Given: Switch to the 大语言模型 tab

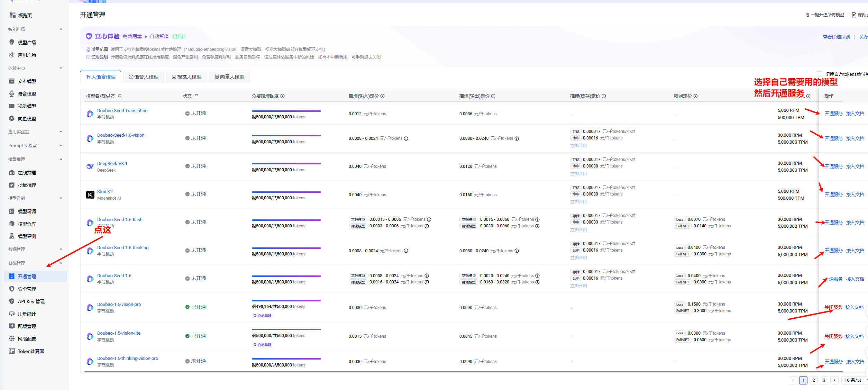Looking at the screenshot, I should tap(101, 77).
